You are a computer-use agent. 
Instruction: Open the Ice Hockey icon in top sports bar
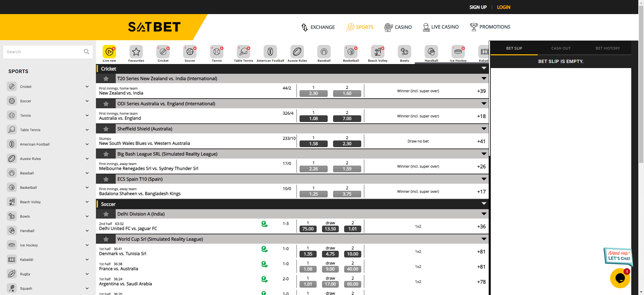pyautogui.click(x=458, y=52)
